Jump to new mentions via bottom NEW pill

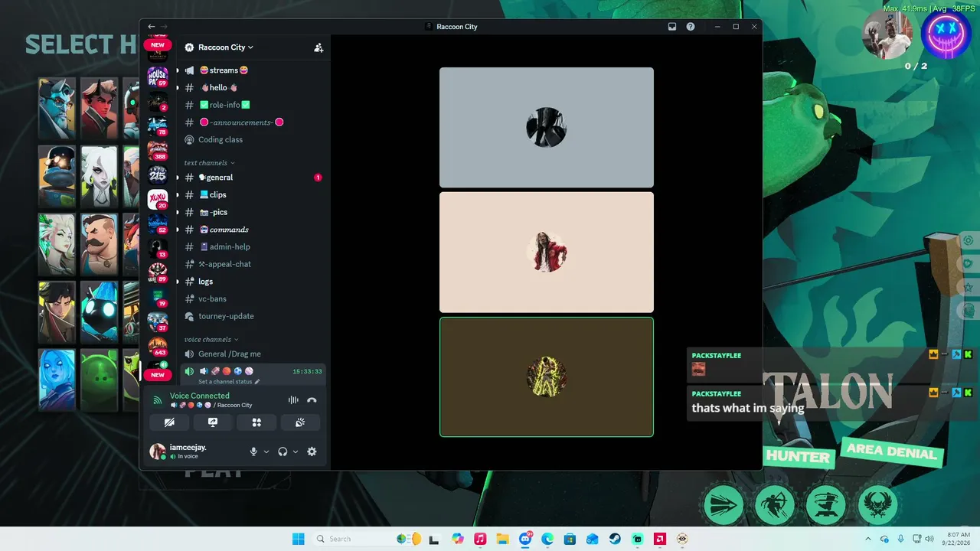tap(158, 375)
